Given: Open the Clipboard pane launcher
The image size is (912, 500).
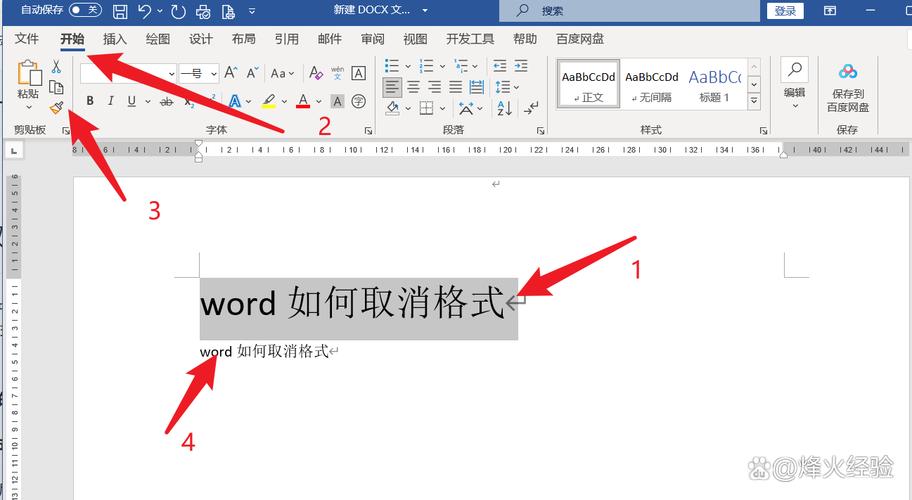Looking at the screenshot, I should [x=66, y=131].
